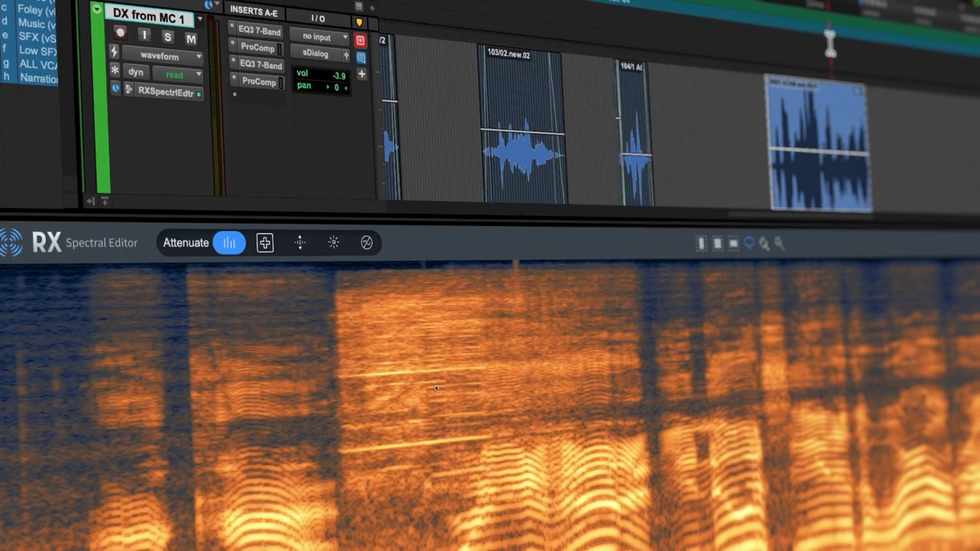
Task: Open the track name dropdown arrow
Action: pos(199,19)
